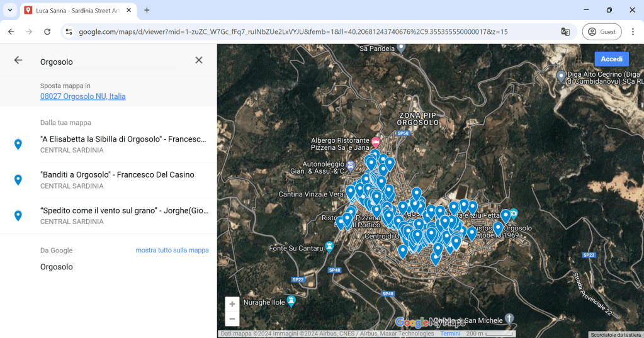Click 'mostra tutto sulla mappa' link
This screenshot has width=644, height=338.
172,251
